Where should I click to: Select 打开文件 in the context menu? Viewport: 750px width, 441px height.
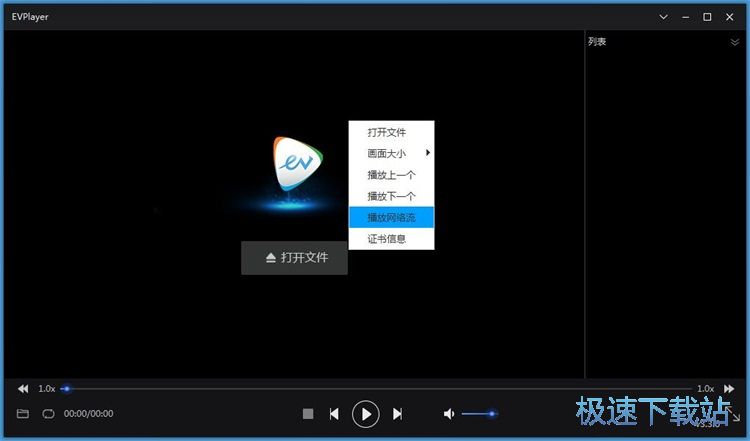(x=392, y=132)
